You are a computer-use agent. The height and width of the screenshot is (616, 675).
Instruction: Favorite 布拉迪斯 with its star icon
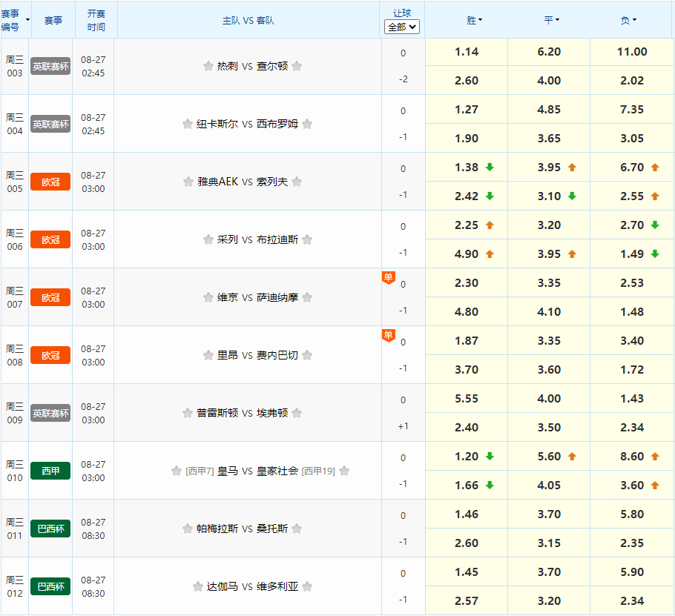point(307,239)
